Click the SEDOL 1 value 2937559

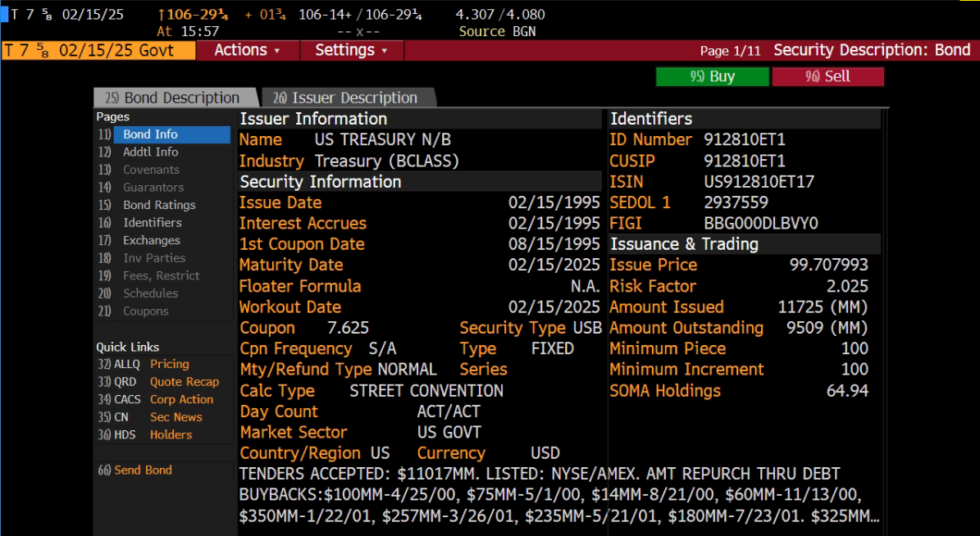point(736,202)
